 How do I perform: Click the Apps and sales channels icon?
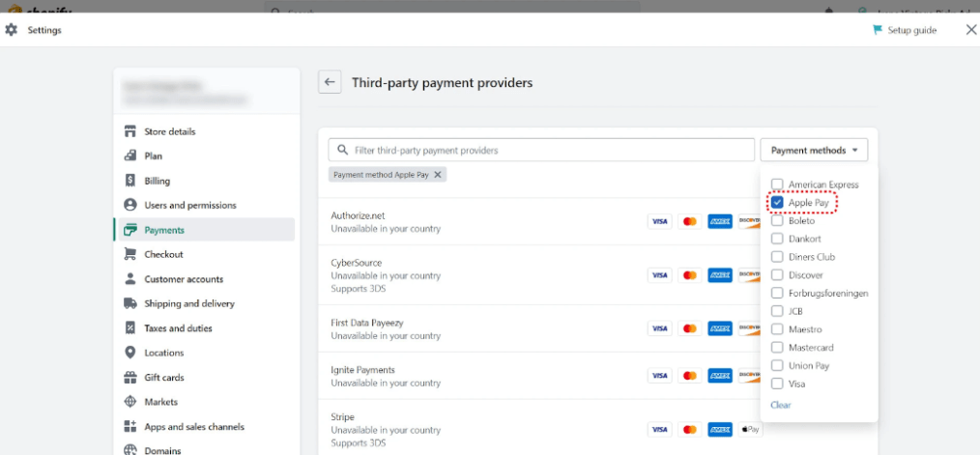(x=130, y=427)
